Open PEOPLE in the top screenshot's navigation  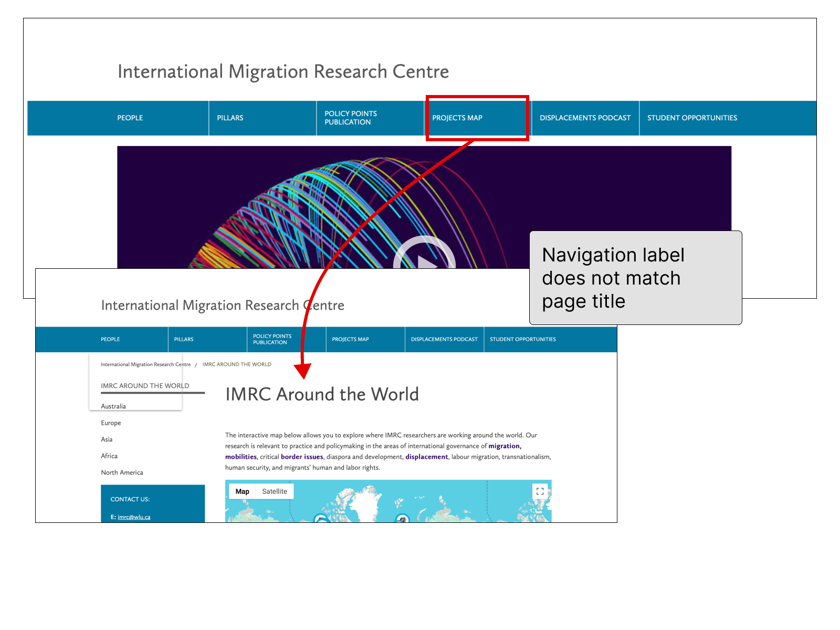[x=130, y=118]
